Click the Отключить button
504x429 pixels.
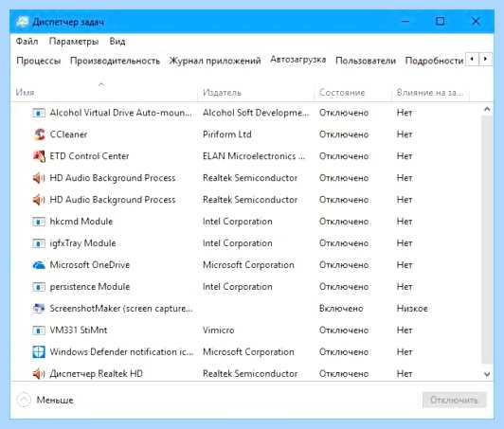tap(454, 400)
